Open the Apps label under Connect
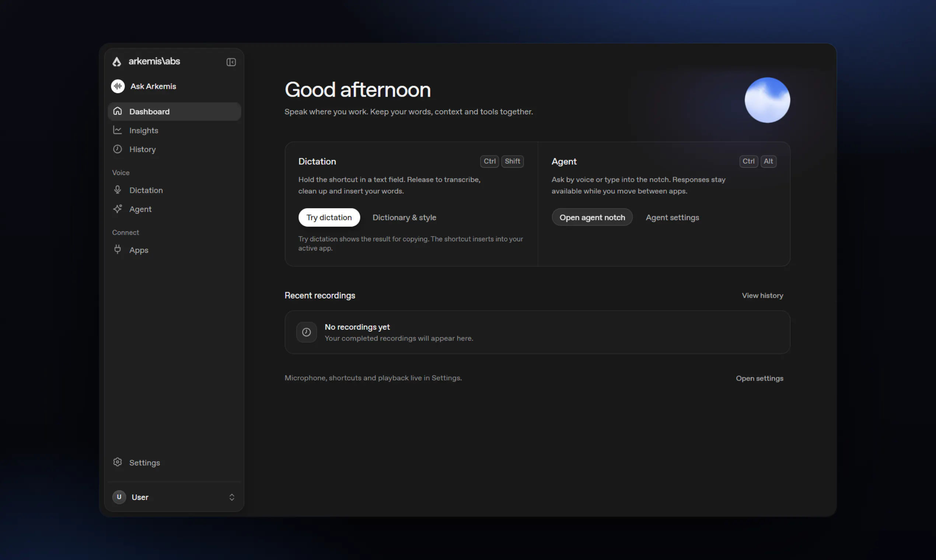The image size is (936, 560). 139,250
